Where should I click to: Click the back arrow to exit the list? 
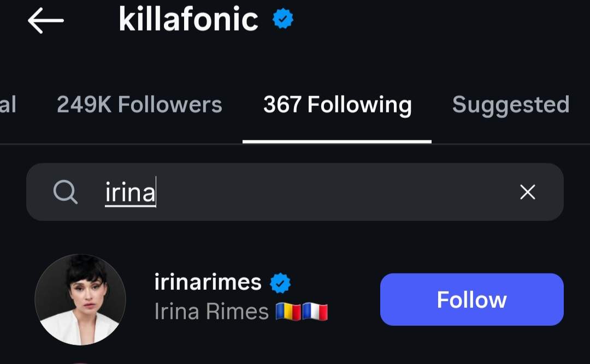tap(46, 19)
